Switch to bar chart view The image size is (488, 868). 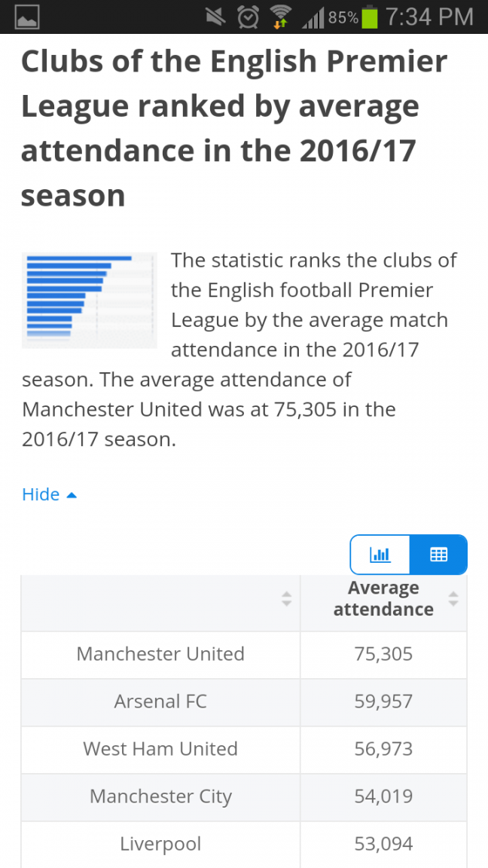point(380,554)
